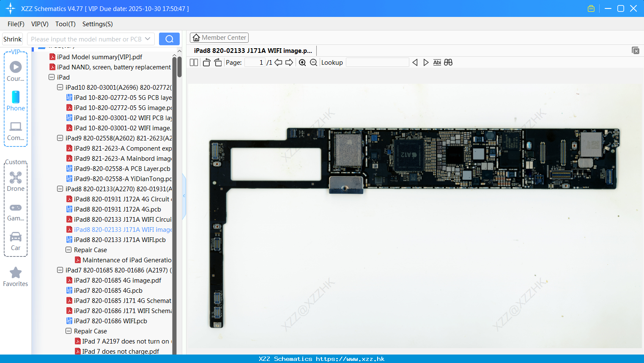This screenshot has width=644, height=363.
Task: Open iPad NAND, screen, battery replacement file
Action: pyautogui.click(x=110, y=67)
